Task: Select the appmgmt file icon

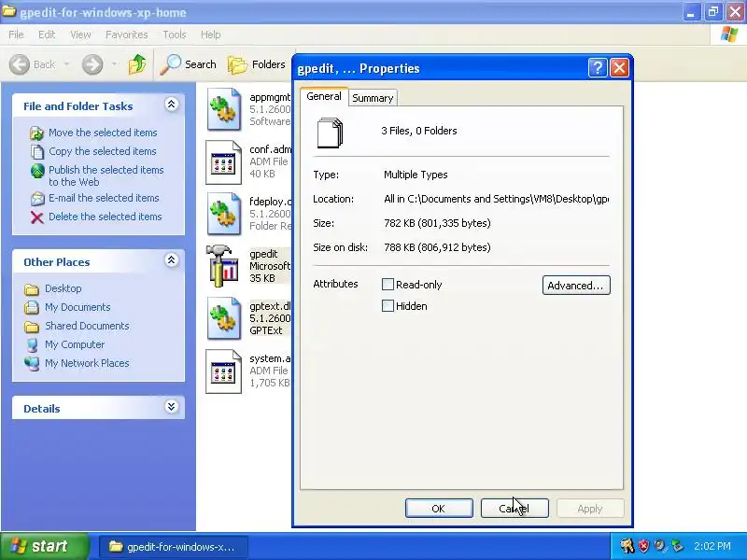Action: [224, 109]
